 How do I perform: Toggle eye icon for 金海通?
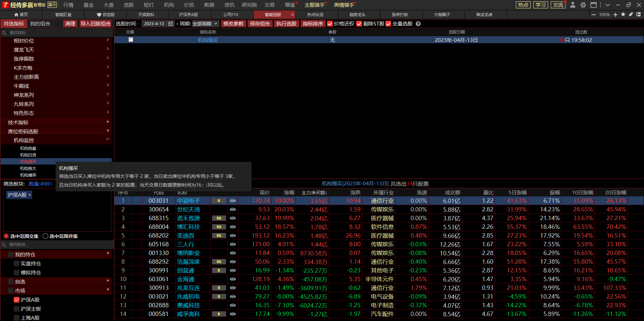(233, 279)
